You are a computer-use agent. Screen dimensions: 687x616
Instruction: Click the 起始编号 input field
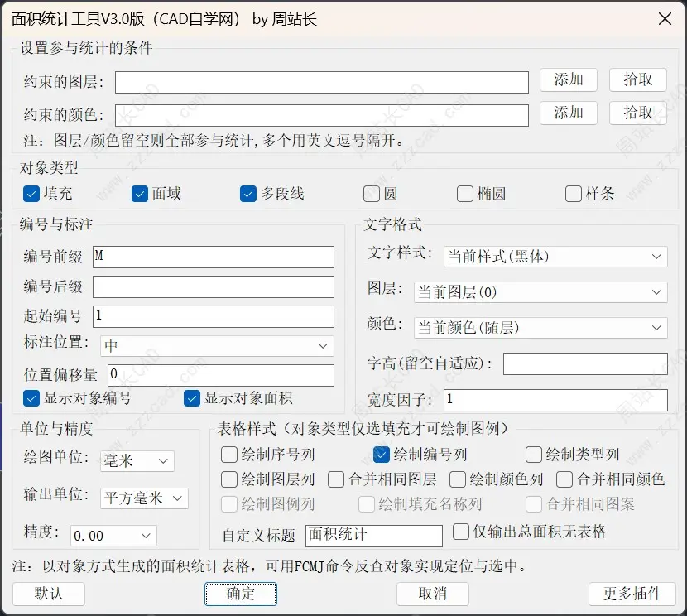[214, 316]
